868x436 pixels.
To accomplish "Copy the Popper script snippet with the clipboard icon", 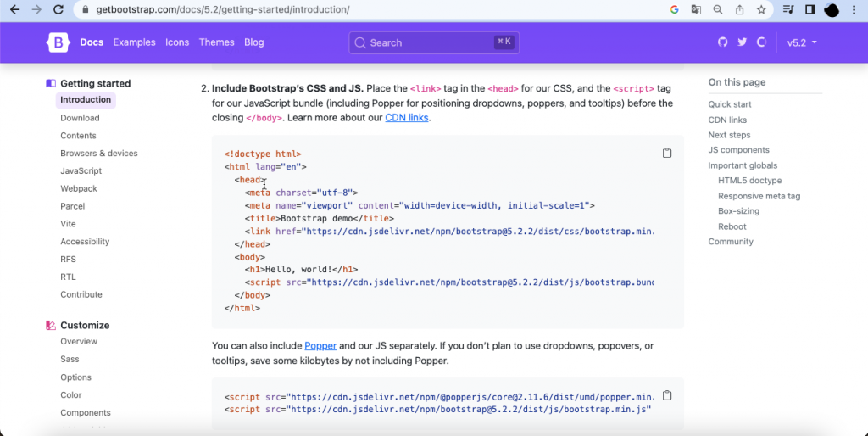I will click(x=667, y=395).
